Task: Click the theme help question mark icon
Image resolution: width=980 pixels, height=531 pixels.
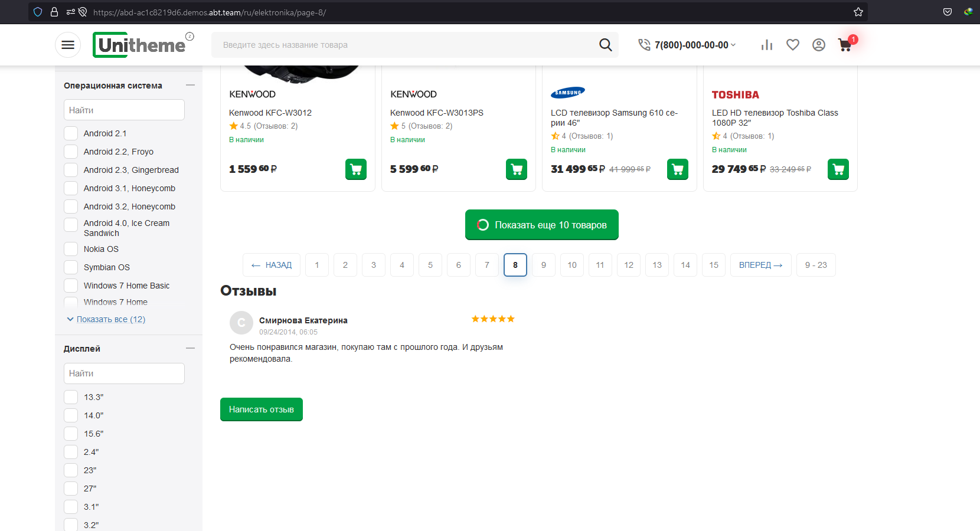Action: click(190, 36)
